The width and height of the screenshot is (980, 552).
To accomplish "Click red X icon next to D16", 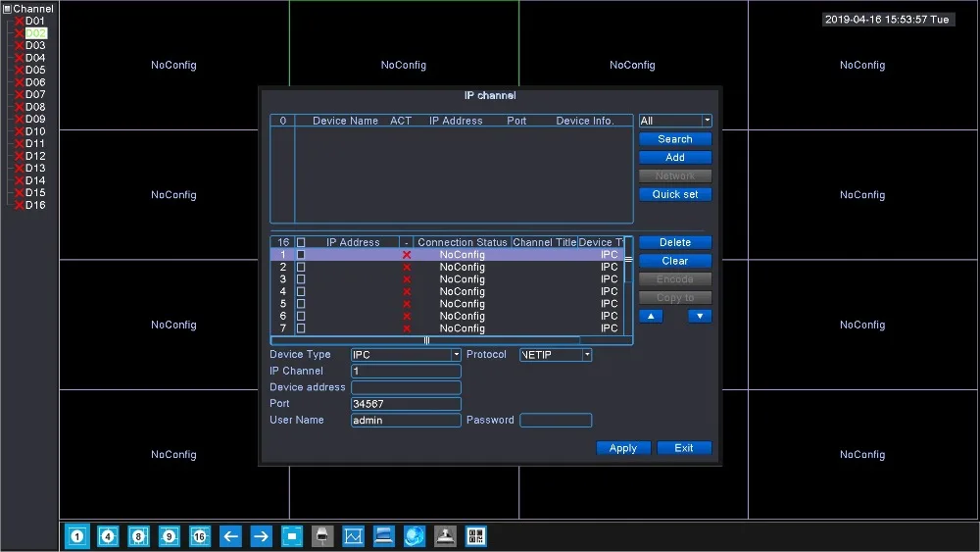I will 20,205.
